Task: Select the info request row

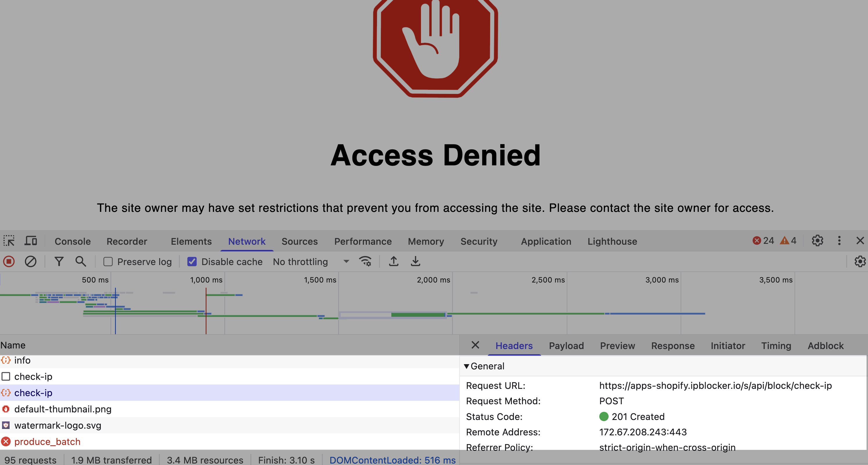Action: coord(230,360)
